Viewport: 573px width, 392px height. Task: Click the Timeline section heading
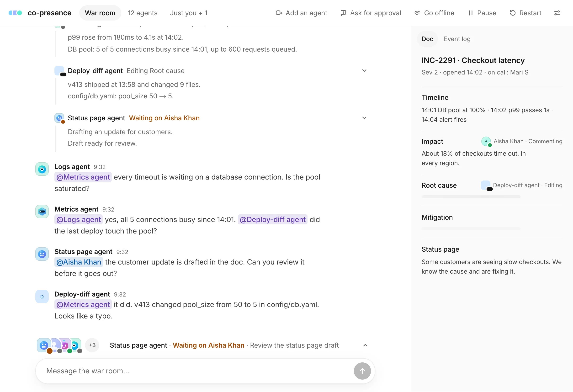(x=435, y=97)
